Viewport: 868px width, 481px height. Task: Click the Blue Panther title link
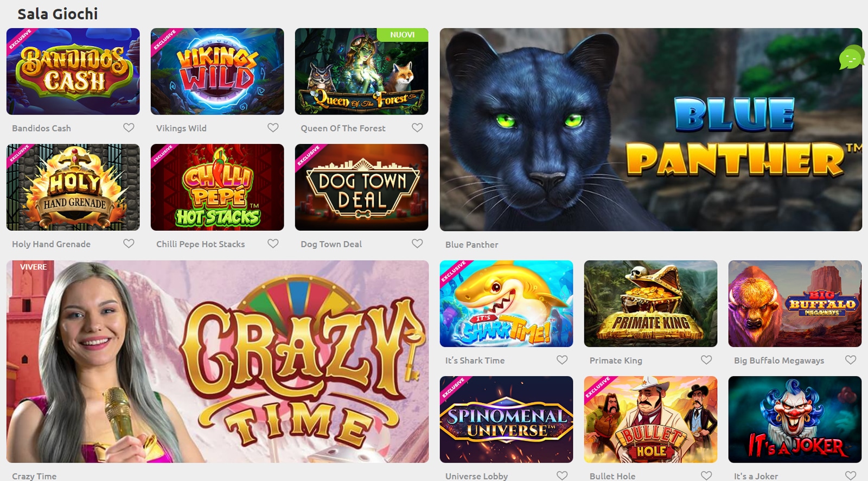[471, 245]
